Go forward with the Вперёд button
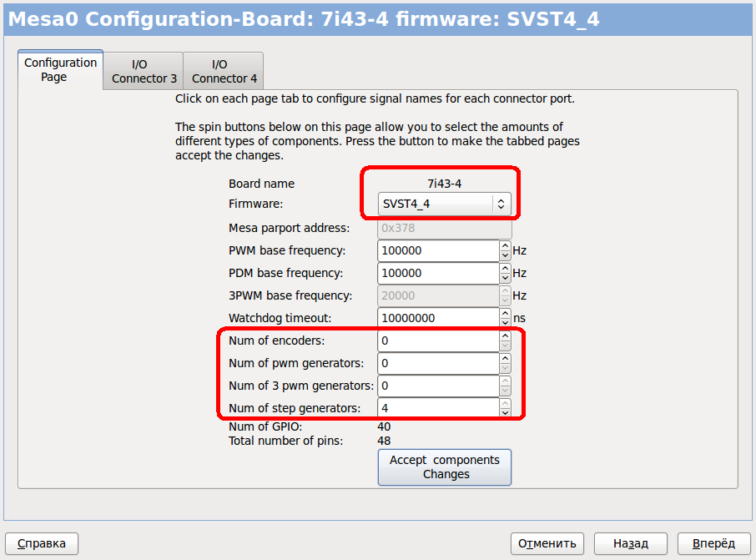 tap(713, 543)
